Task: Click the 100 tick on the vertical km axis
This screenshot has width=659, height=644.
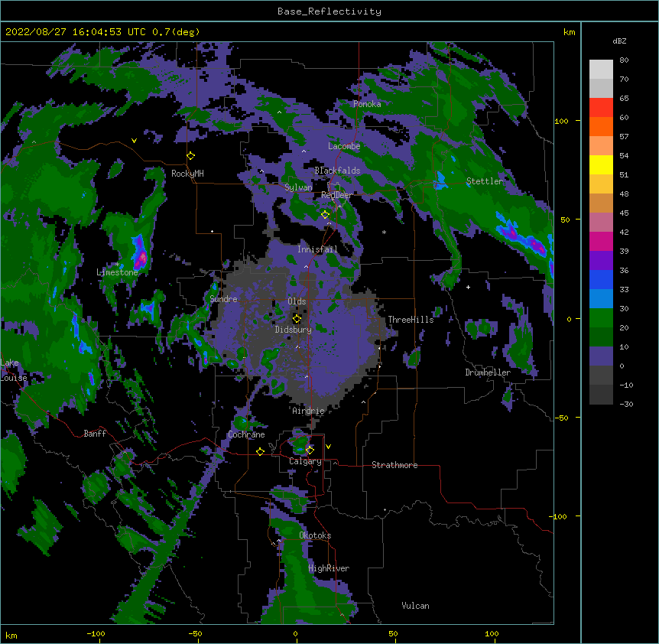Action: pos(561,121)
